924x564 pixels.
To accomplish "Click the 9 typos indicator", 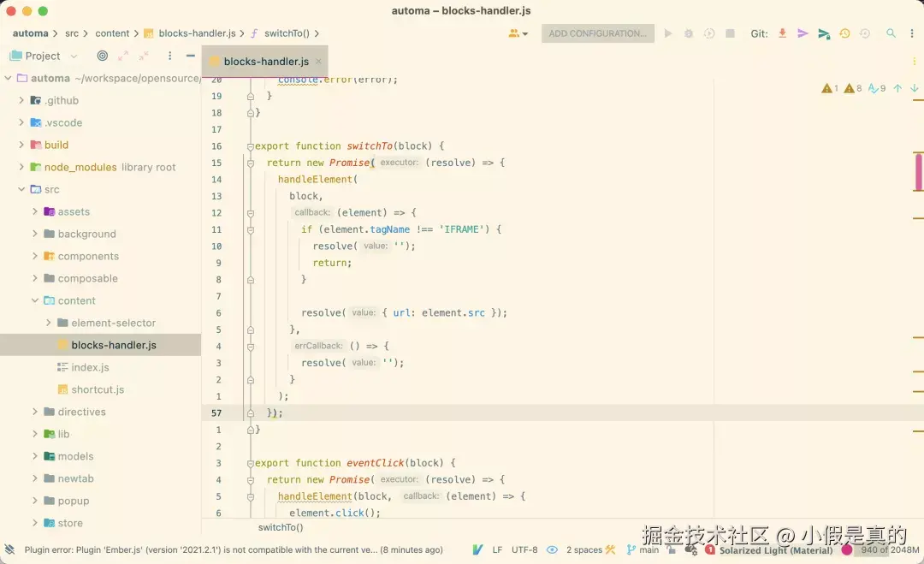I will coord(877,88).
